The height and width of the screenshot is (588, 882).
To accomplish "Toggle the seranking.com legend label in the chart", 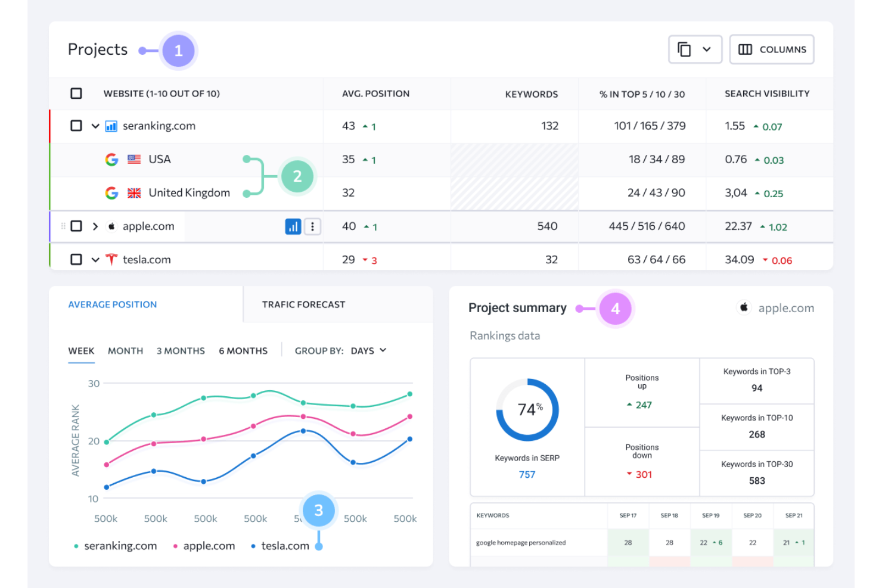I will tap(120, 546).
